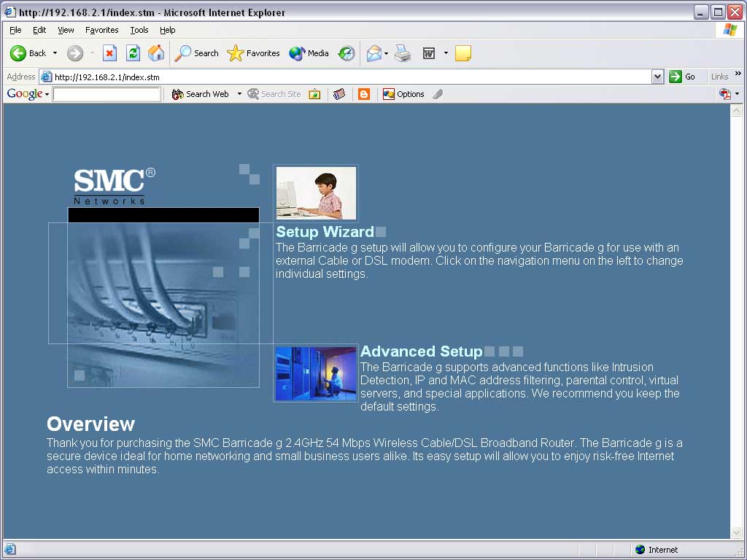Click the Edit with Word icon
Screen dimensions: 747x560
429,53
